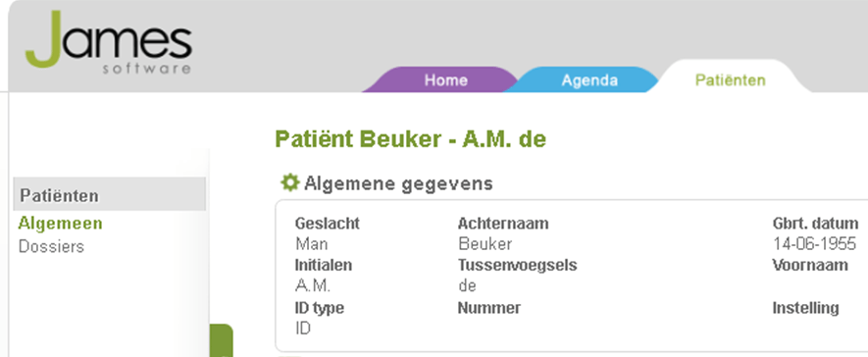Click the Algemene gegevens section title
The image size is (868, 357).
coord(398,183)
